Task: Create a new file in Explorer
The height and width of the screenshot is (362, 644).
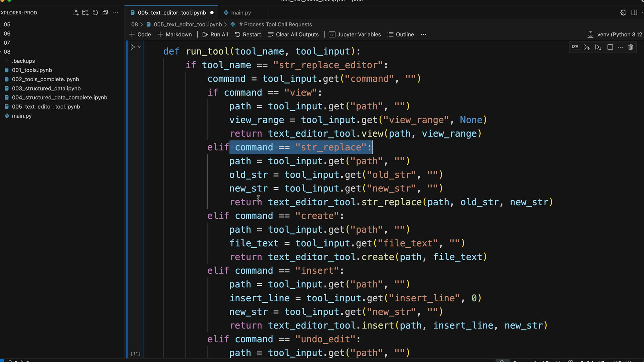Action: pyautogui.click(x=75, y=13)
